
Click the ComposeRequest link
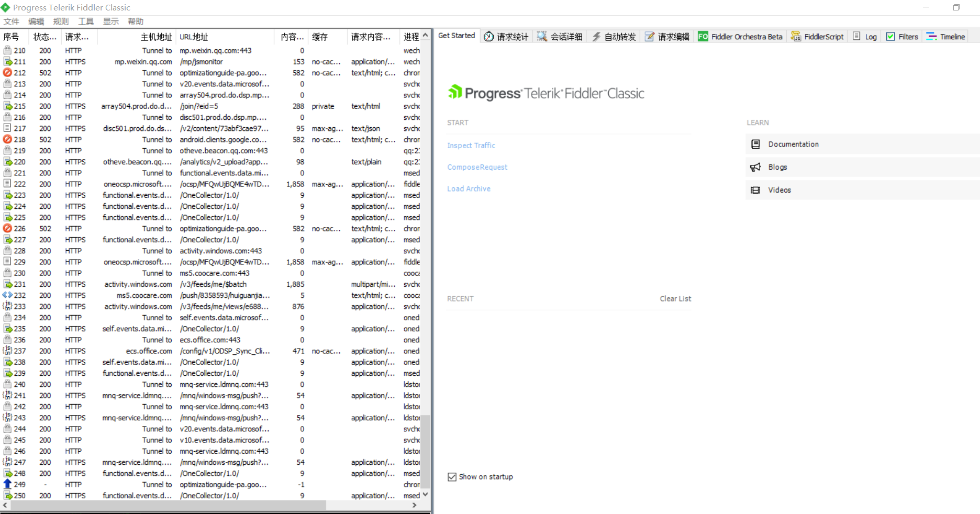coord(477,167)
